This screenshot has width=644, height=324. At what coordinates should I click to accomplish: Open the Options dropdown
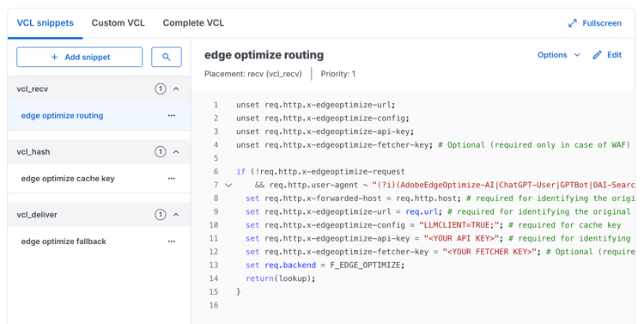tap(559, 55)
